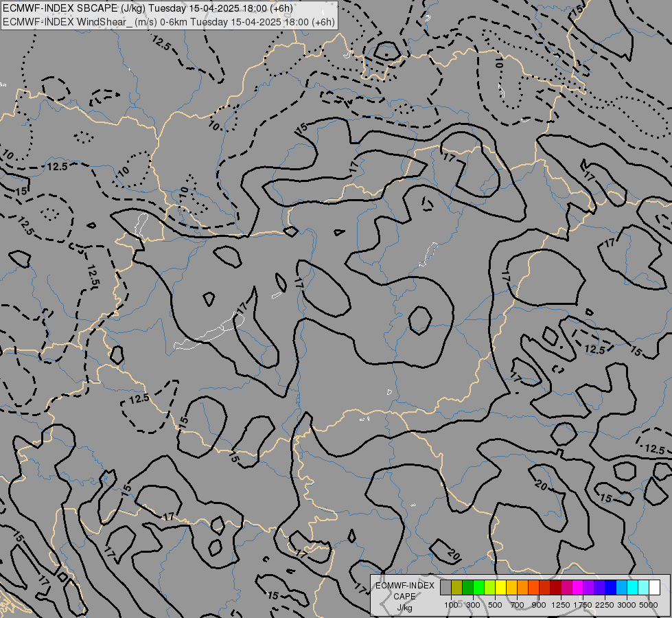The height and width of the screenshot is (618, 672).
Task: Click the 100 legend value
Action: [451, 605]
